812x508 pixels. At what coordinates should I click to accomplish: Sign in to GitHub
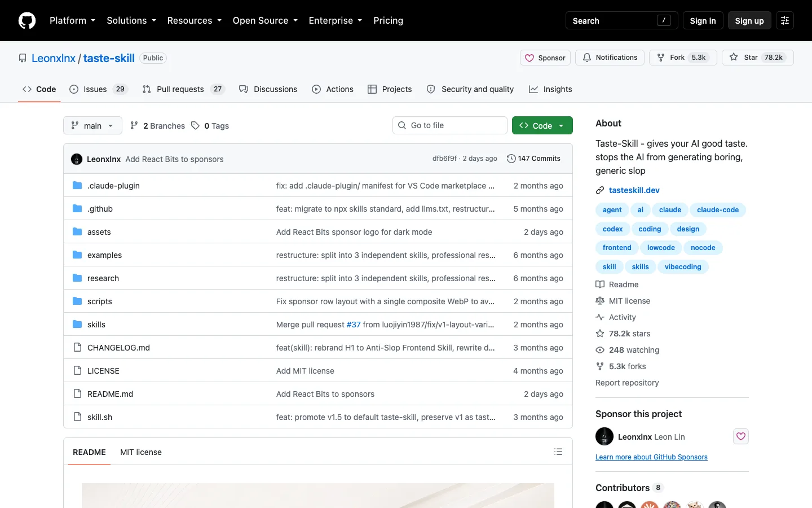[703, 20]
